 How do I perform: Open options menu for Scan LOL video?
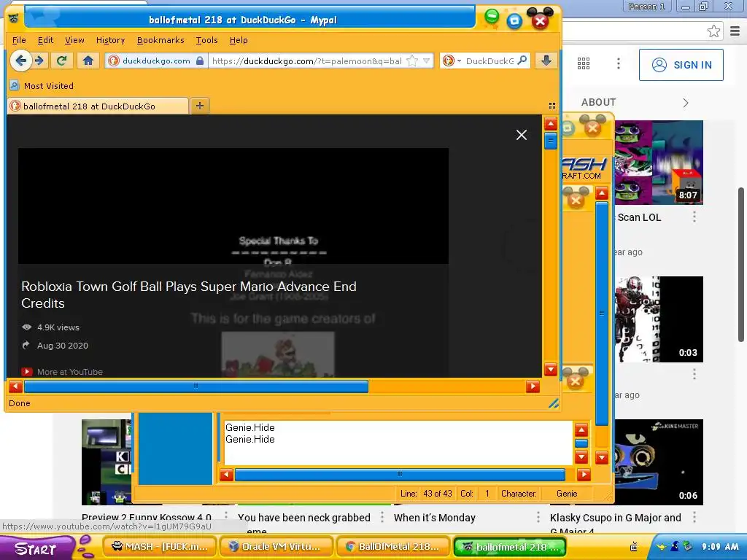coord(694,217)
